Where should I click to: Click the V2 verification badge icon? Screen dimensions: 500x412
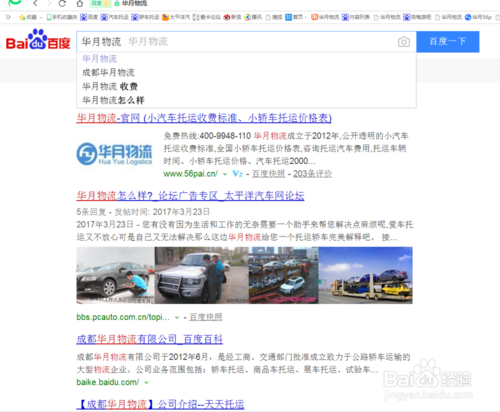[x=237, y=174]
